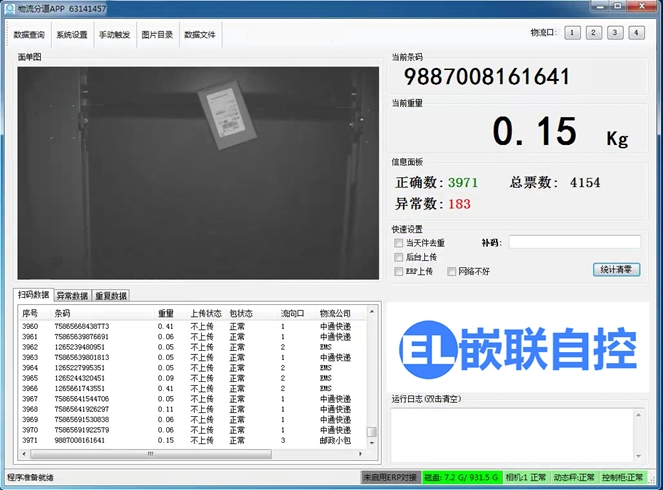Click the 手动触发 toolbar item
Screen dimensions: 663x490
(114, 35)
